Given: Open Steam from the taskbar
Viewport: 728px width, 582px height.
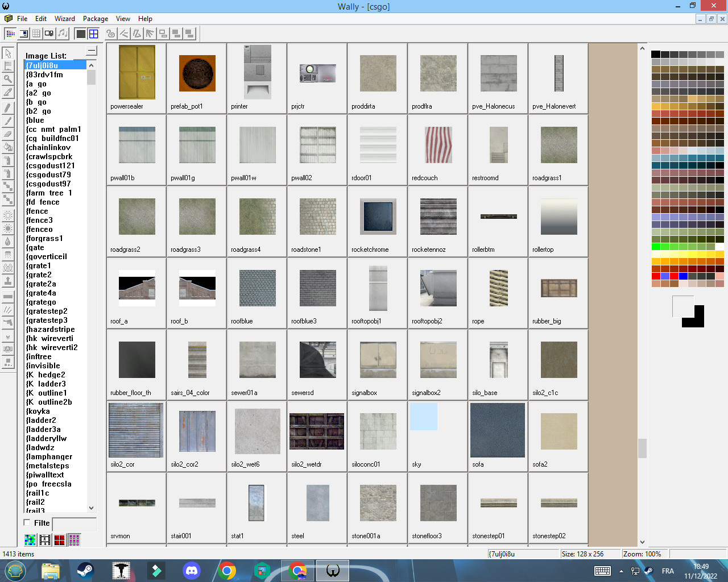Looking at the screenshot, I should click(86, 571).
